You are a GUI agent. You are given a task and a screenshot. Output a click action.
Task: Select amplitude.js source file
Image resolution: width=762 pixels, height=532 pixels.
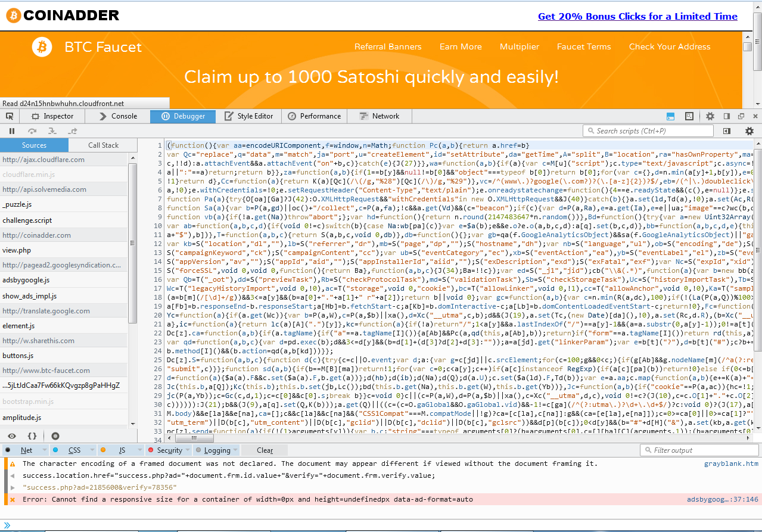click(x=64, y=418)
